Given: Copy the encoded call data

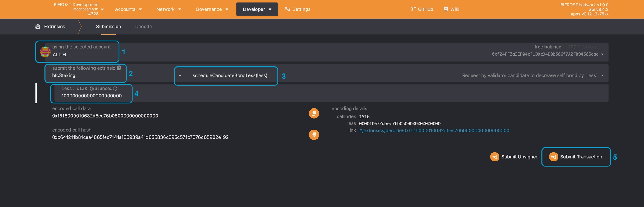Looking at the screenshot, I should click(314, 113).
